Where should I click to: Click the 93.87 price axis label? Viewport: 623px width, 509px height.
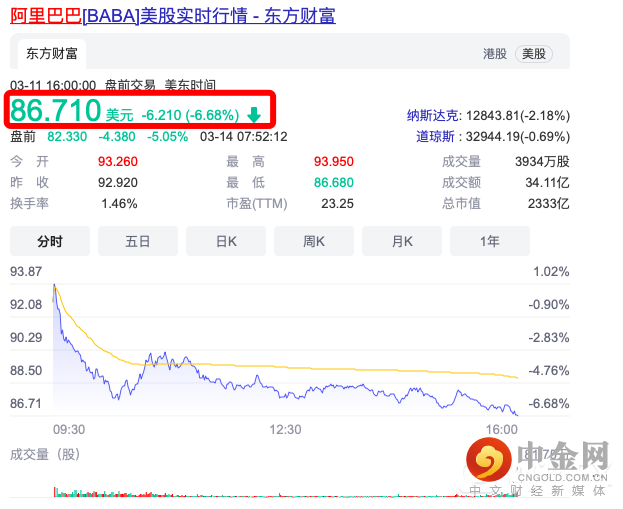[26, 272]
